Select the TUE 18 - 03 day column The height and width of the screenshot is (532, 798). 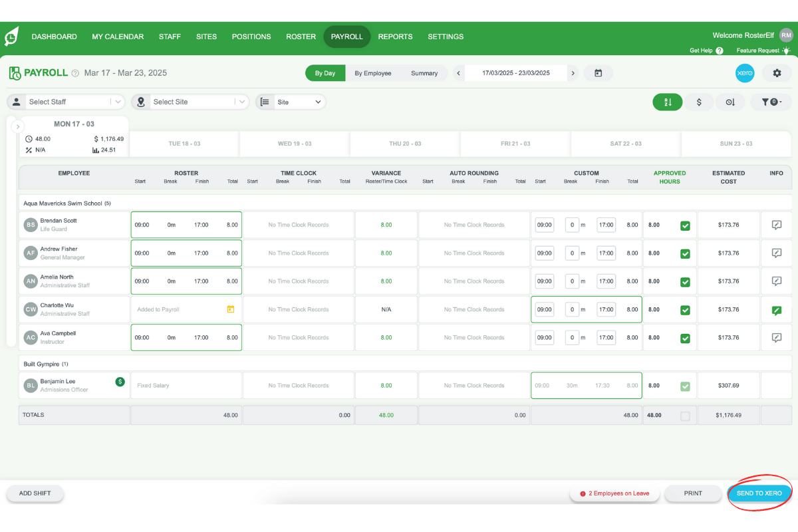click(x=184, y=144)
